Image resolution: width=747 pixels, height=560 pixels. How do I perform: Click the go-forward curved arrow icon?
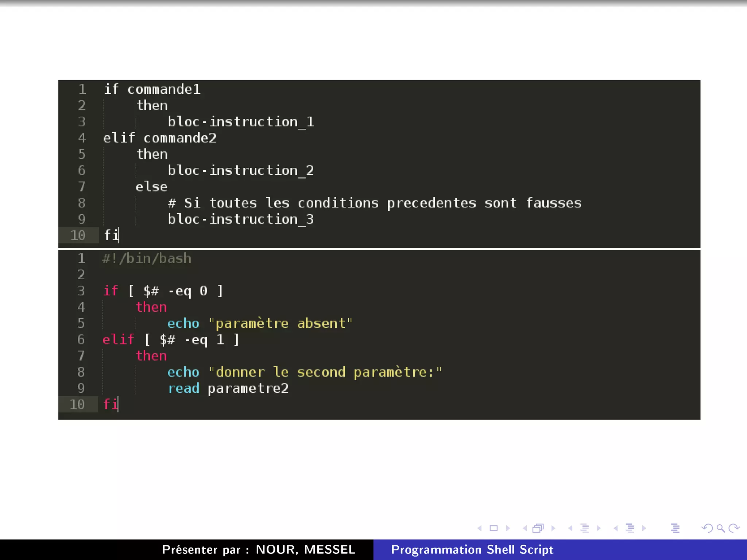pos(734,528)
